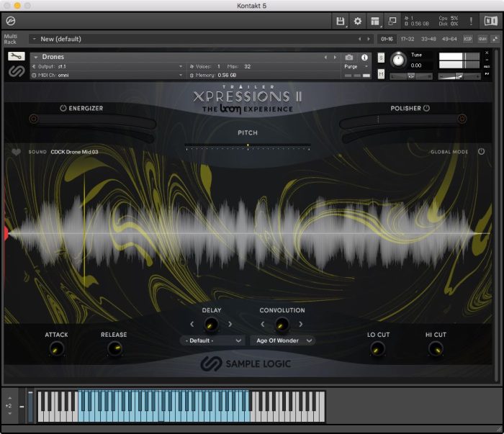
Task: Load previous Drones instrument
Action: coord(325,57)
